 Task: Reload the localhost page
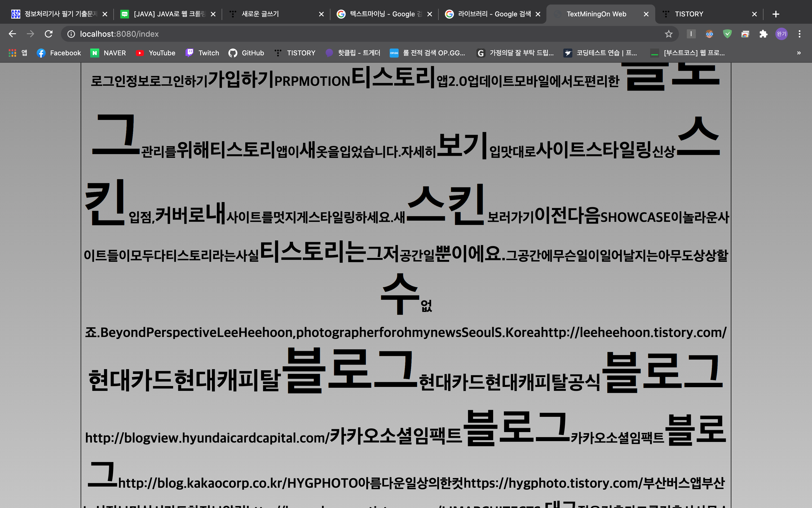[49, 34]
